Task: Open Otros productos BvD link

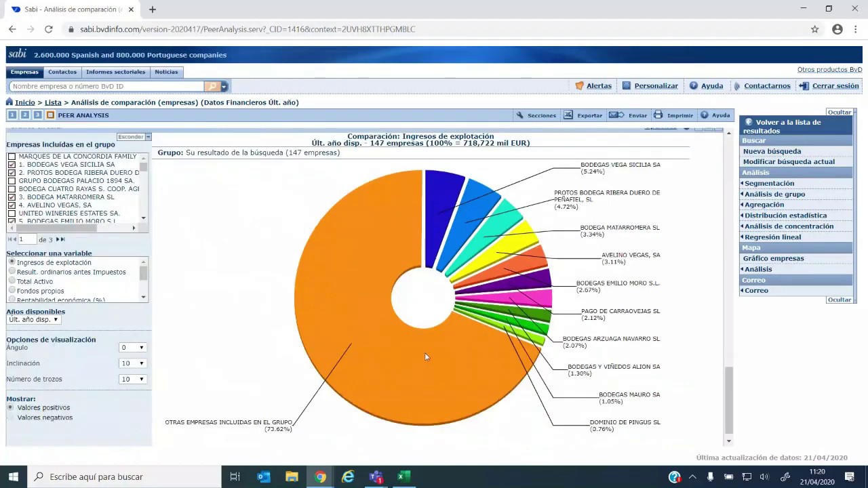Action: (x=829, y=70)
